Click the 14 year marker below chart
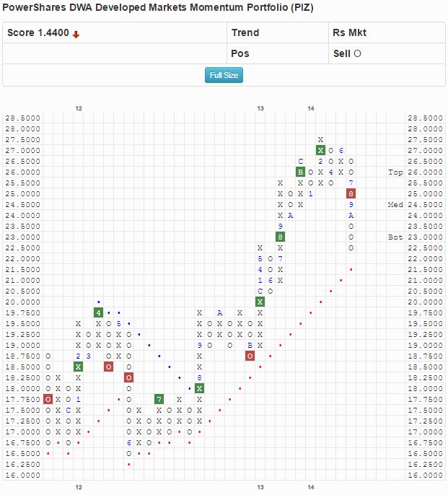This screenshot has width=448, height=495. coord(311,488)
